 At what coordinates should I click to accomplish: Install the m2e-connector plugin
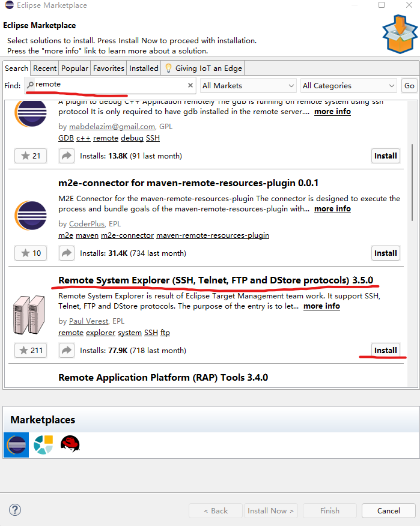(x=385, y=253)
